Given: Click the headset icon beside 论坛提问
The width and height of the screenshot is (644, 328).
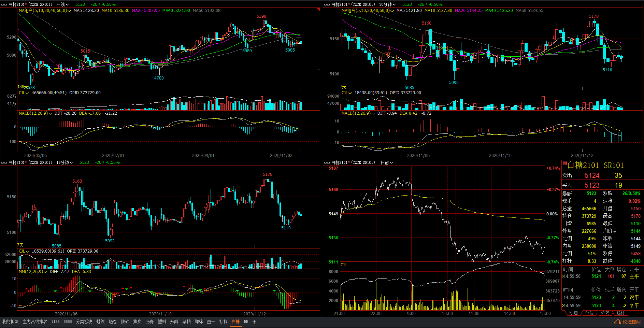Looking at the screenshot, I should pos(617,322).
